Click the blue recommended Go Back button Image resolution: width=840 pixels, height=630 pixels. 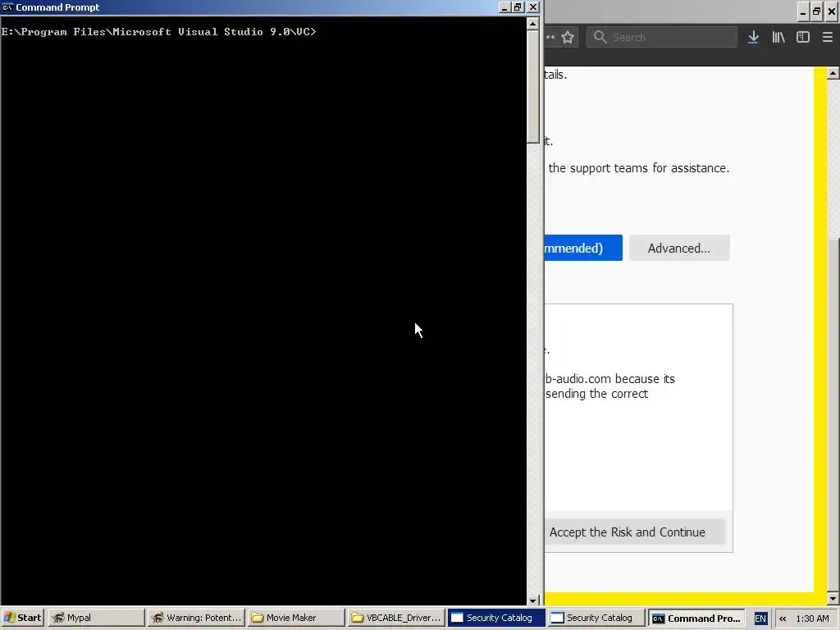tap(583, 248)
